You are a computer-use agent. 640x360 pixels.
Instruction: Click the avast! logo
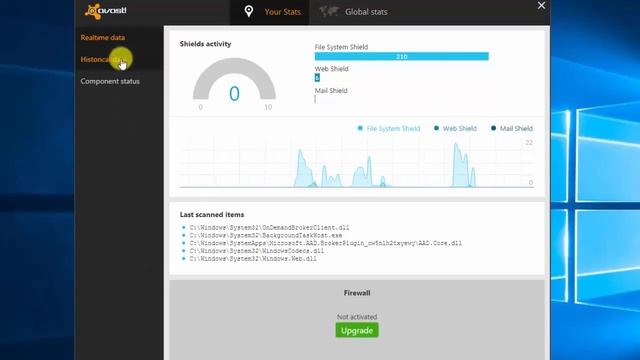coord(106,11)
